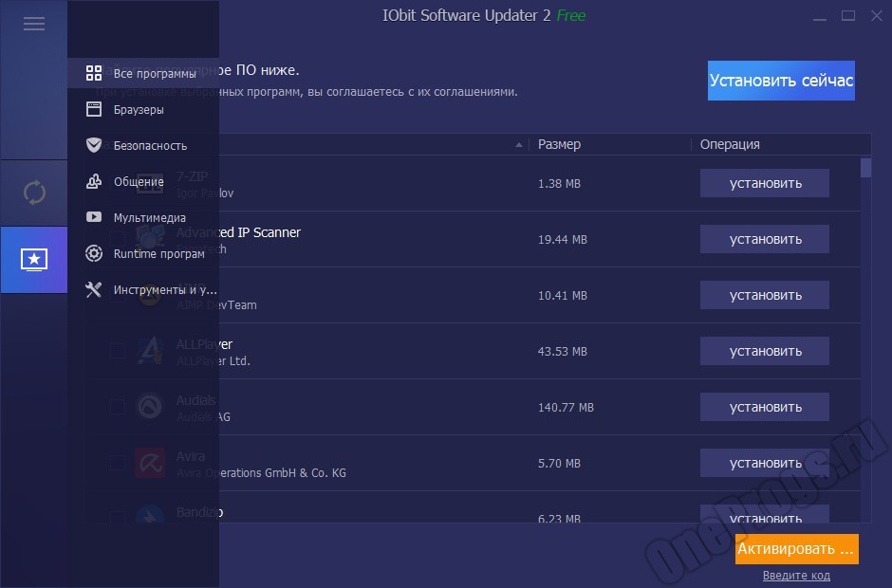This screenshot has height=588, width=892.
Task: Click the shield icon beside Безопасность
Action: pos(94,145)
